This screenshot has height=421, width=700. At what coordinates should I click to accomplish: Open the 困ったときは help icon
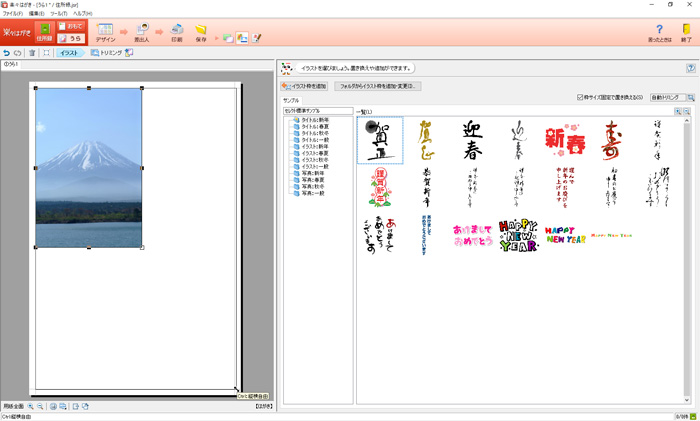pos(659,32)
